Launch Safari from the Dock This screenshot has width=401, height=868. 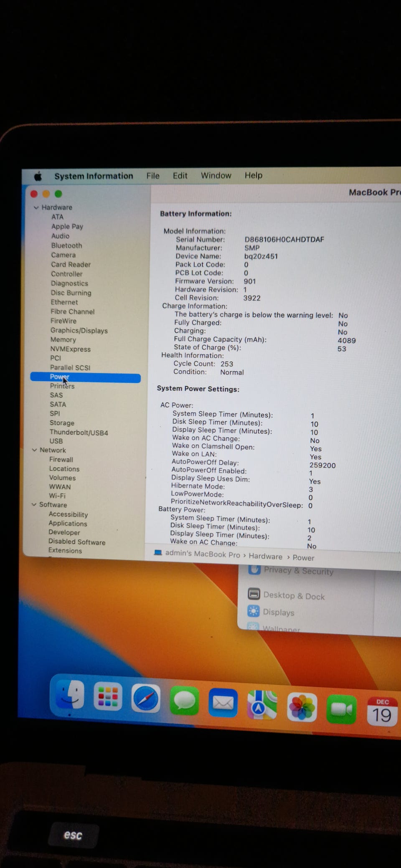point(146,698)
